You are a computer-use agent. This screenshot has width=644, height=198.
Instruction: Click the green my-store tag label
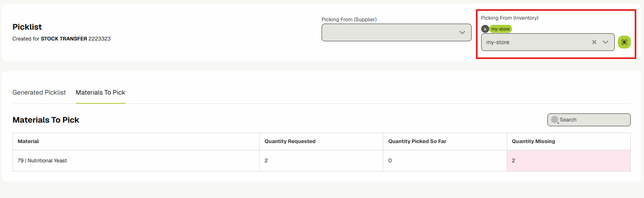click(500, 29)
